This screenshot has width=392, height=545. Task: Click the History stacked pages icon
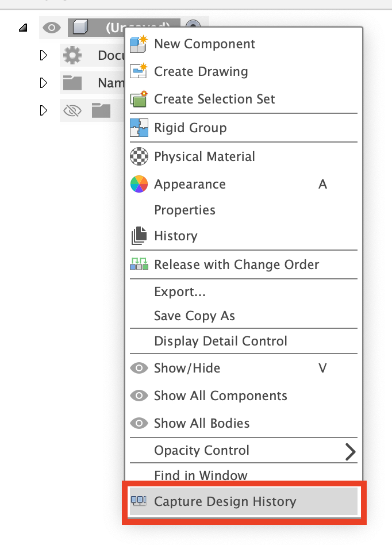139,236
